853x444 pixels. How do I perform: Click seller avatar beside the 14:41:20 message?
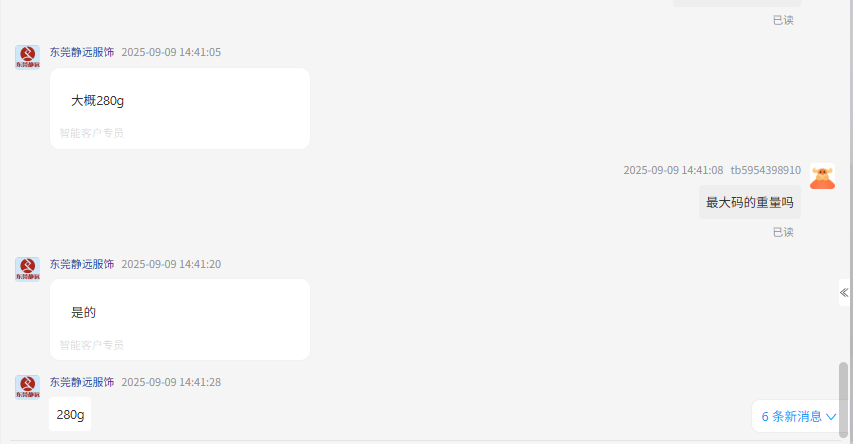pyautogui.click(x=27, y=269)
